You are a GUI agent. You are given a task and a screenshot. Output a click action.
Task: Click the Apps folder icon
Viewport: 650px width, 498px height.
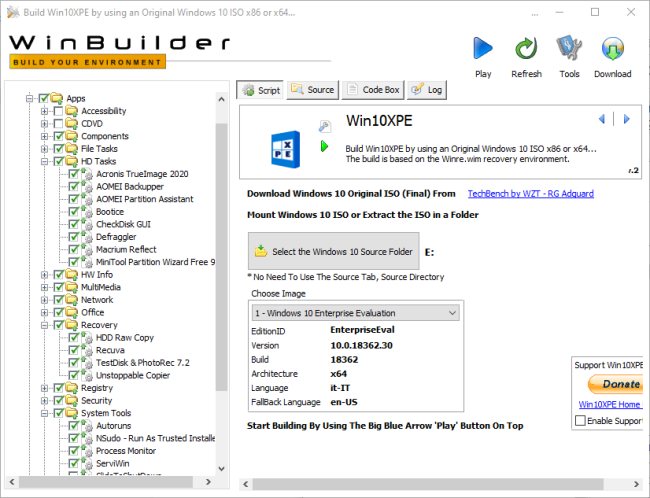coord(57,98)
